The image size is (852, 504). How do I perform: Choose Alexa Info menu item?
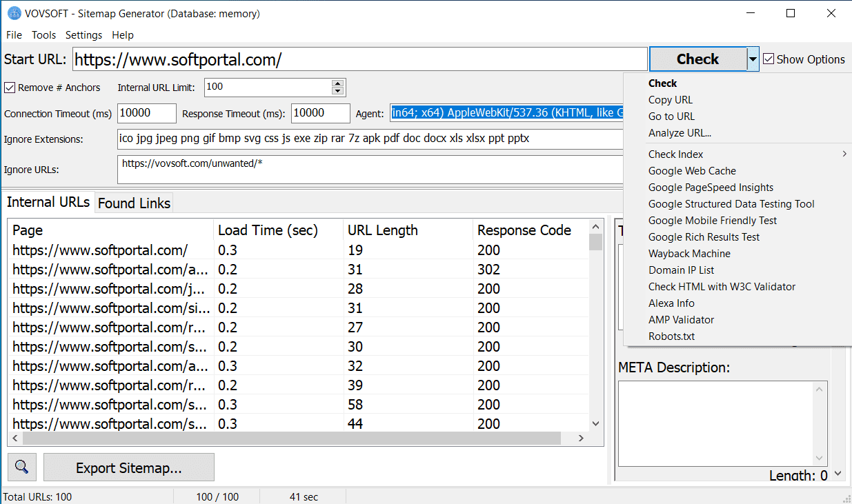pyautogui.click(x=671, y=303)
